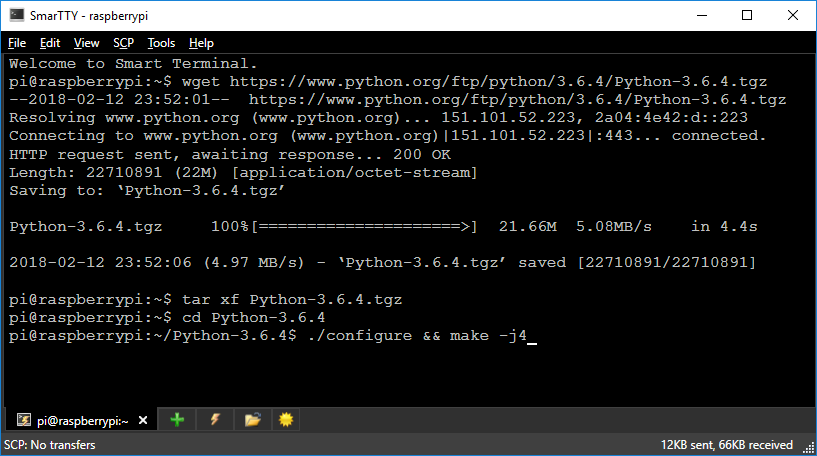Maximize the SmarTTY window

click(x=747, y=15)
